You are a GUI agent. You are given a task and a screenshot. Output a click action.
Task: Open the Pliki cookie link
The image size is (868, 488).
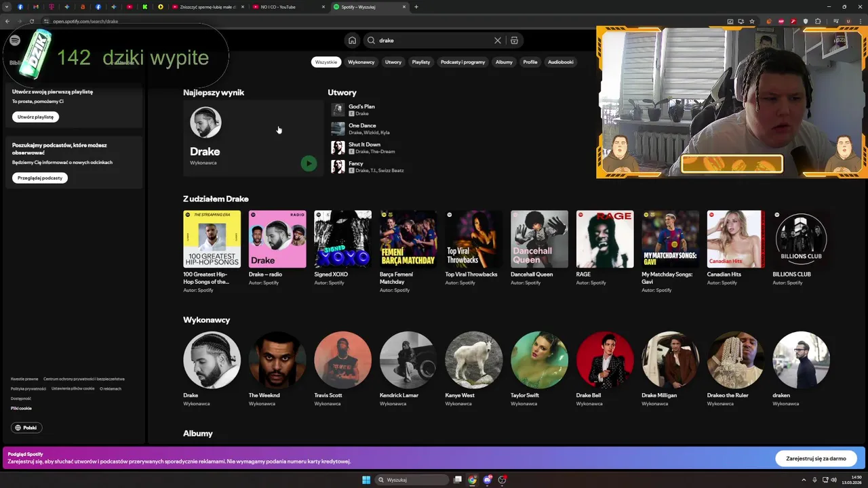point(21,408)
